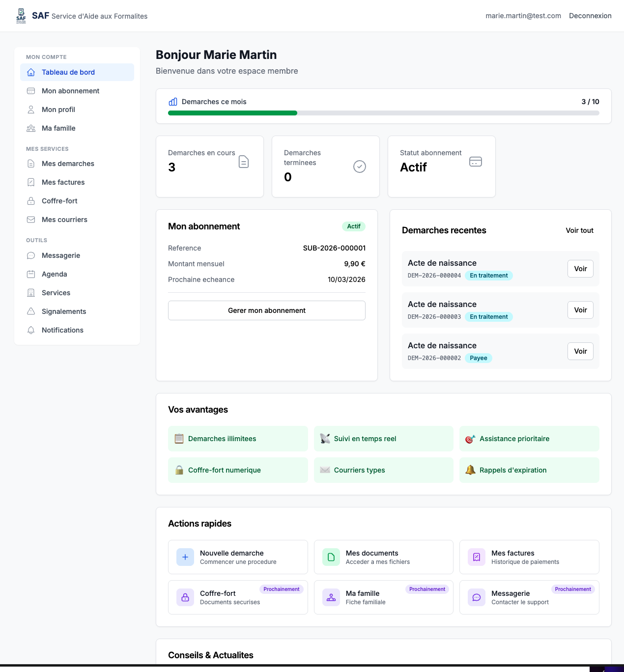Open Mon abonnement in the sidebar
This screenshot has height=672, width=624.
pyautogui.click(x=70, y=91)
